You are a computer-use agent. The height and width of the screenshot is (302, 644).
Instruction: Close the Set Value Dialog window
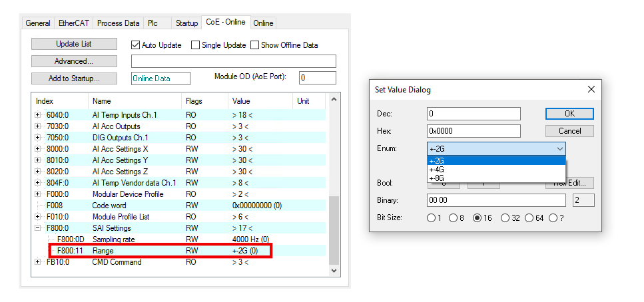[591, 89]
